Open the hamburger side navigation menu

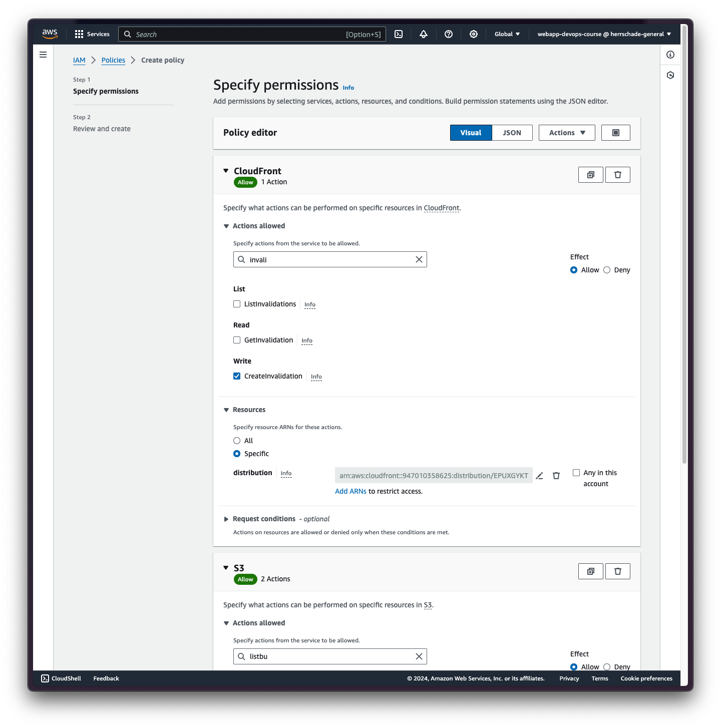[43, 55]
